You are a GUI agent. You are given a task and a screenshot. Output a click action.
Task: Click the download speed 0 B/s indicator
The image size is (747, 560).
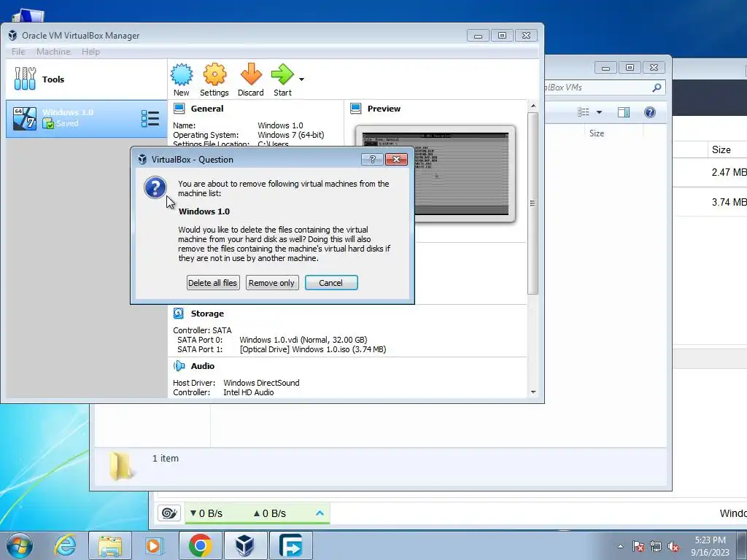pos(206,513)
